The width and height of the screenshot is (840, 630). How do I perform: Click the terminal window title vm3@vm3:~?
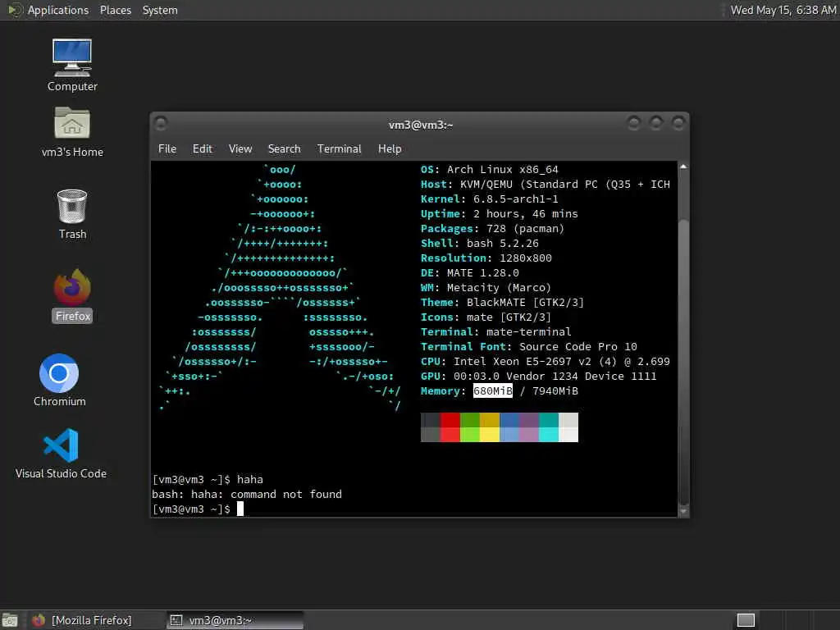(421, 125)
